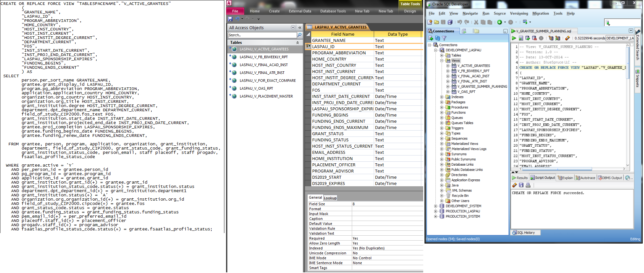The height and width of the screenshot is (273, 644).
Task: Click the Undo arrow in Access quick toolbar
Action: click(x=237, y=19)
